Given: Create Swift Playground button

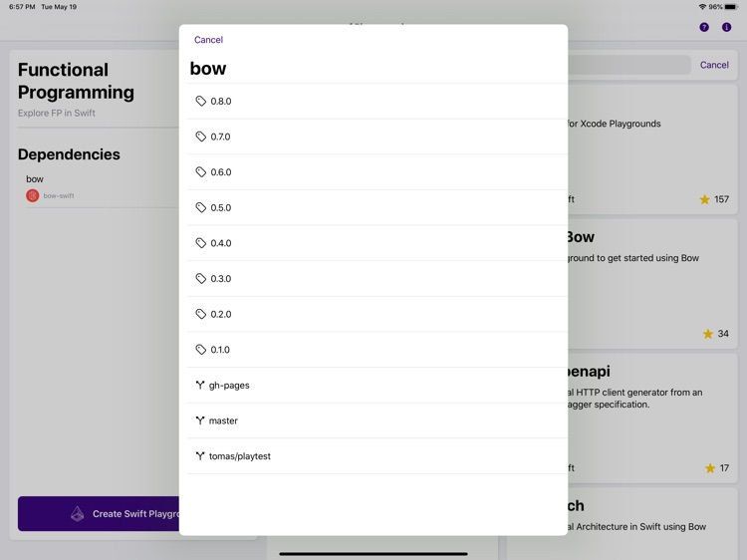Looking at the screenshot, I should pyautogui.click(x=99, y=514).
